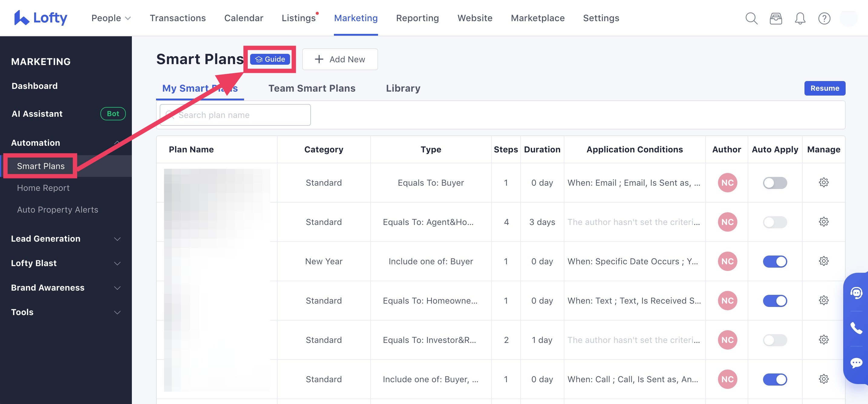
Task: Open settings gear for the New Year plan
Action: point(824,261)
